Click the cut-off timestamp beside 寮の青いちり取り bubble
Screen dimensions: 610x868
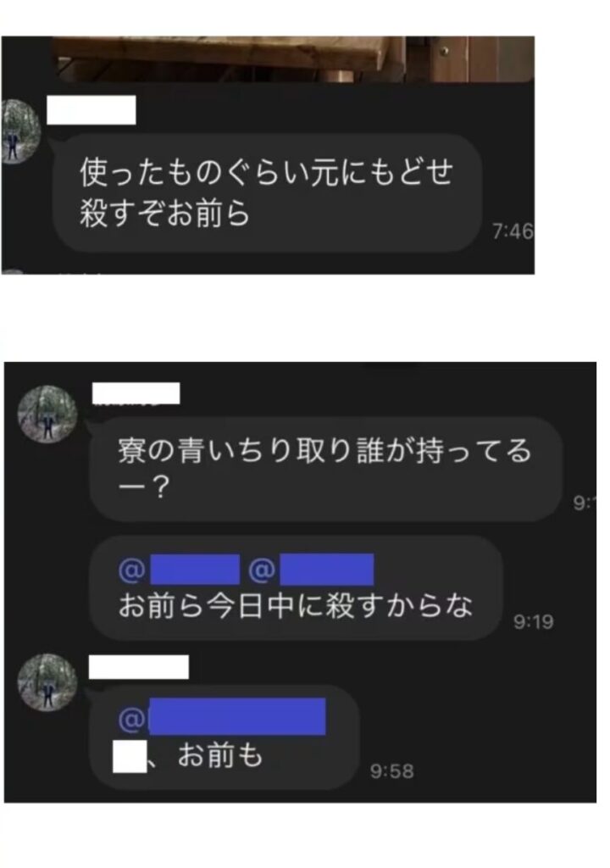point(584,503)
